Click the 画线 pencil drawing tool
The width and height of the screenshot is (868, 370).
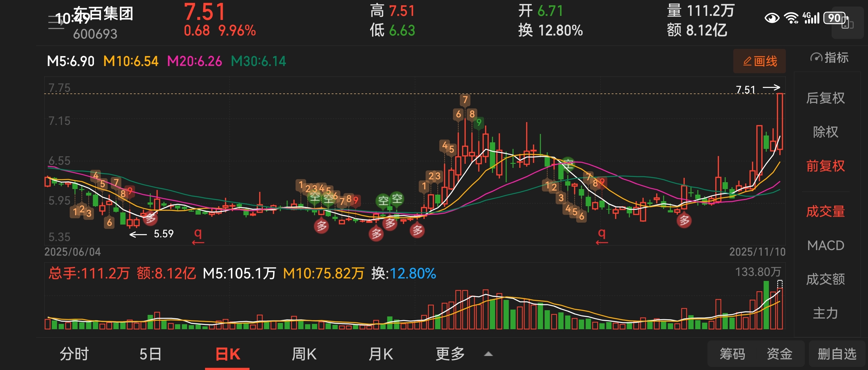pos(759,61)
